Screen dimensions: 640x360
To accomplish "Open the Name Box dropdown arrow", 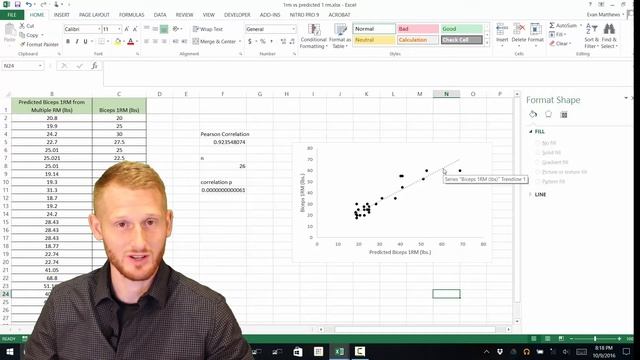I will [40, 66].
